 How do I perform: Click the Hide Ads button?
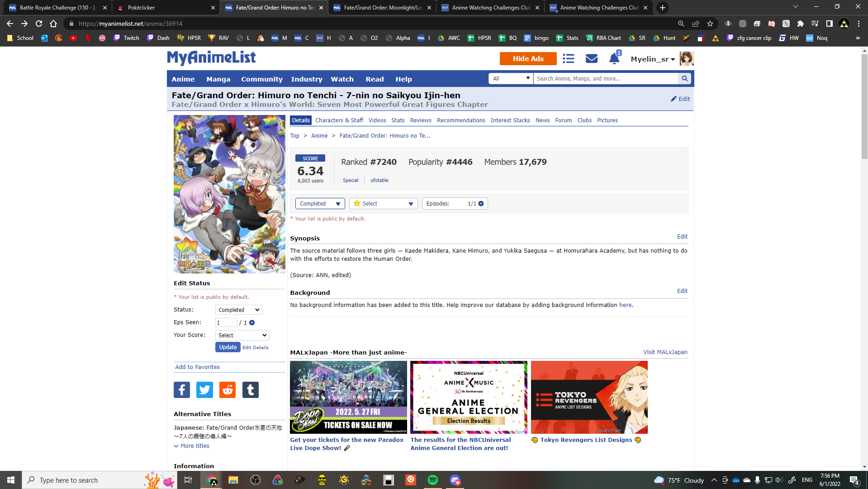[x=528, y=59]
